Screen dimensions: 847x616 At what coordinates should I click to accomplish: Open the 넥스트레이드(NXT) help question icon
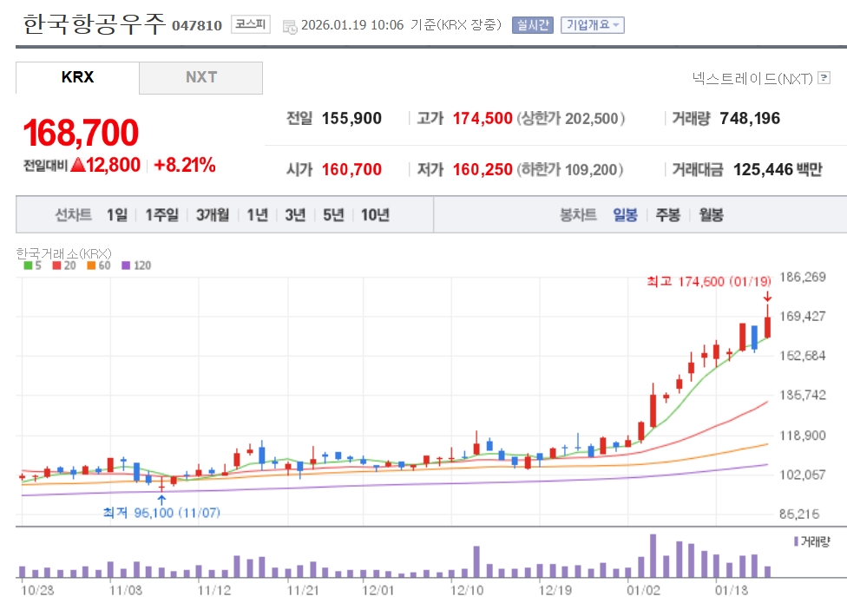coord(824,79)
